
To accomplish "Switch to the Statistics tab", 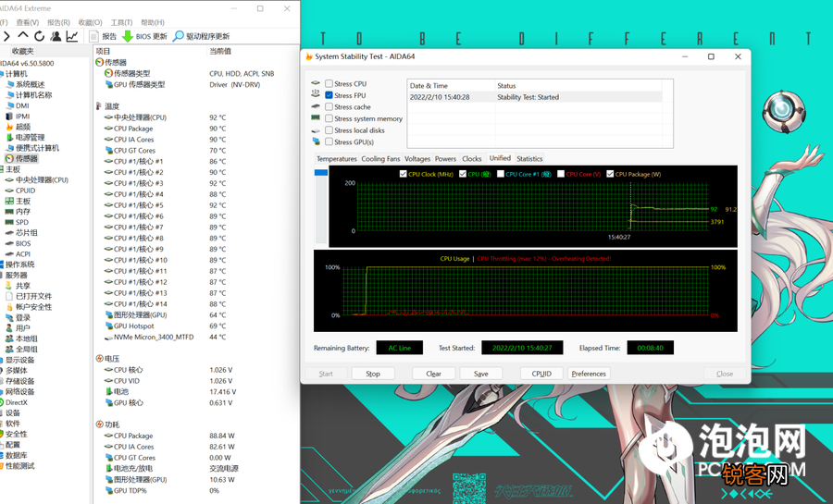I will click(x=529, y=159).
